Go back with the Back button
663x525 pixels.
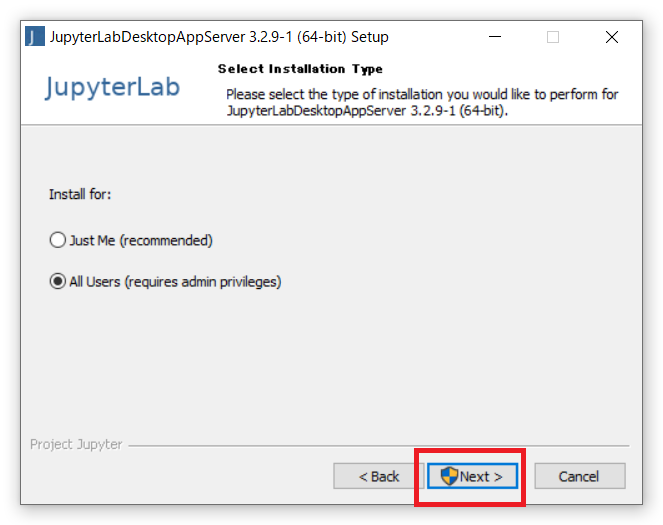click(379, 476)
